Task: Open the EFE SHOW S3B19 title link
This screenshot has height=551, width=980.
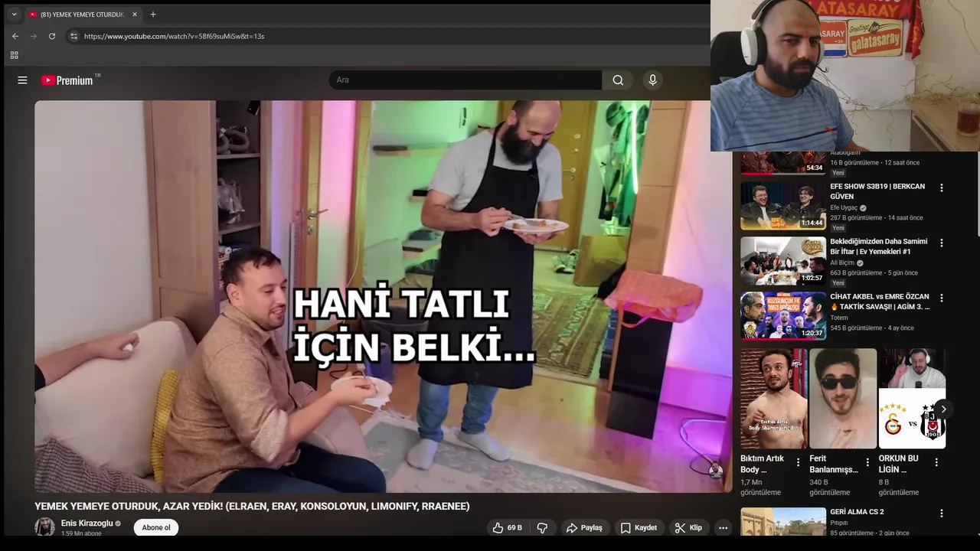Action: point(877,191)
